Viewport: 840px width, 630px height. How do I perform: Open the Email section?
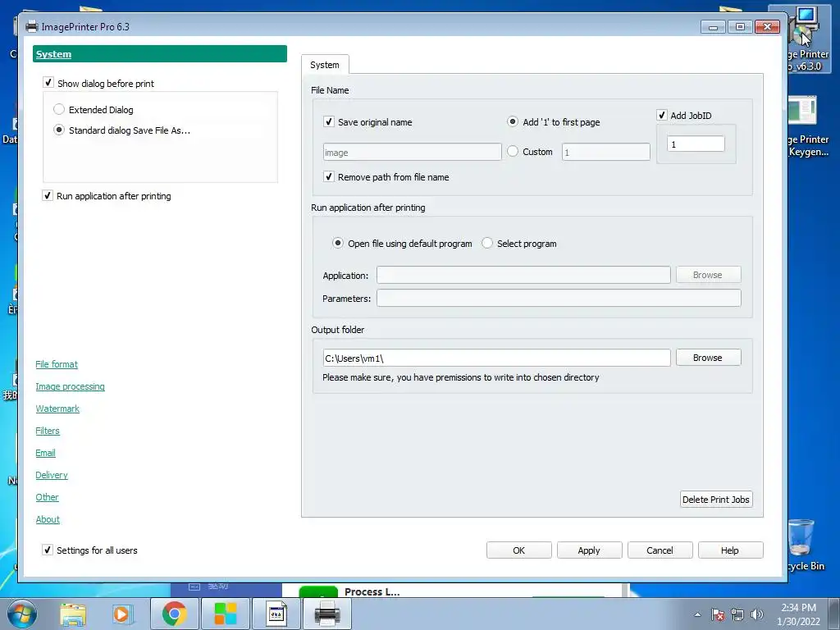(46, 453)
